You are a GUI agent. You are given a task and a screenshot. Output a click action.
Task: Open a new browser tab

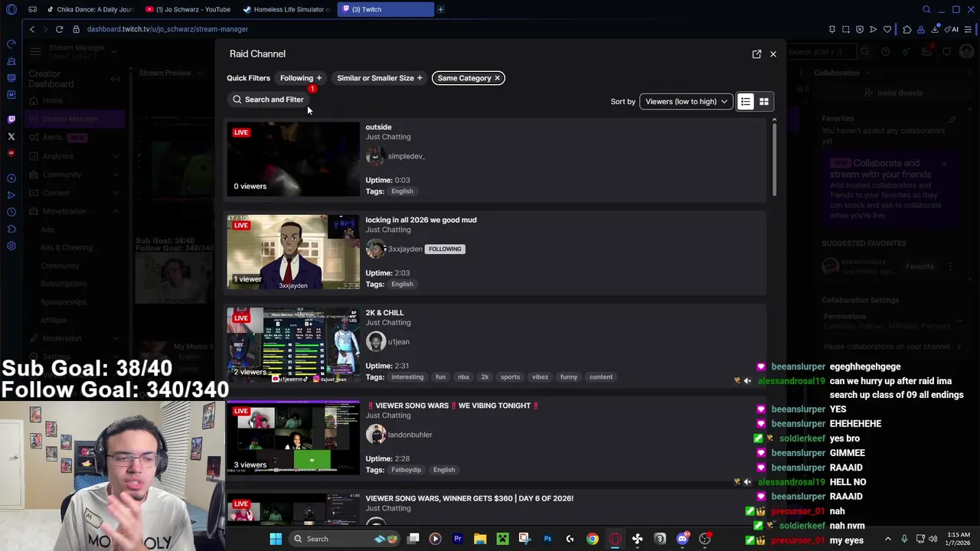tap(440, 9)
